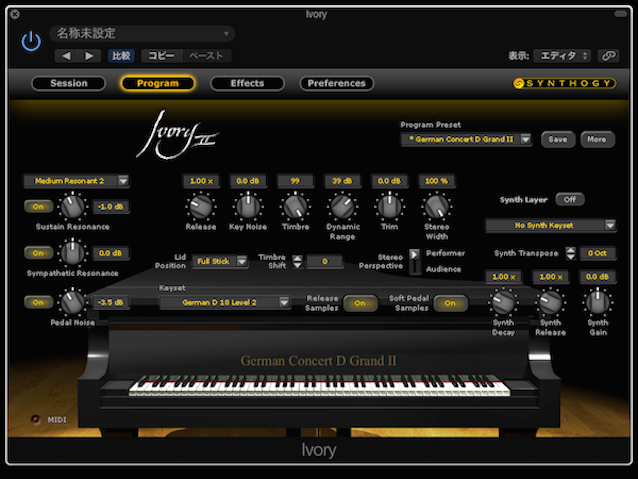This screenshot has height=479, width=638.
Task: Click the Sustain Resonance -1.0 dB field
Action: [111, 206]
